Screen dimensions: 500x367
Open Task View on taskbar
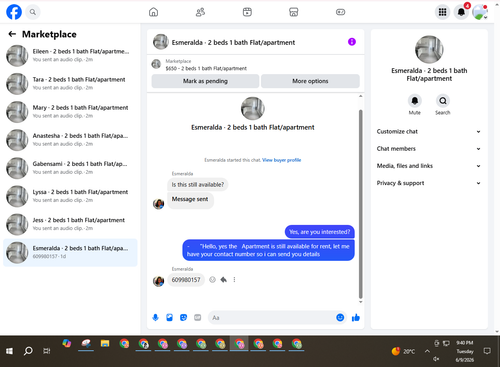47,351
